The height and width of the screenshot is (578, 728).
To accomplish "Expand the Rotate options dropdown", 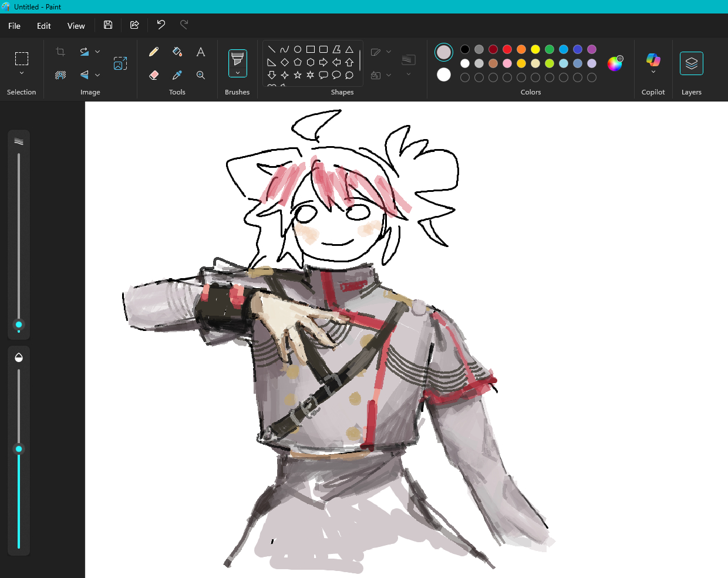I will pyautogui.click(x=97, y=52).
